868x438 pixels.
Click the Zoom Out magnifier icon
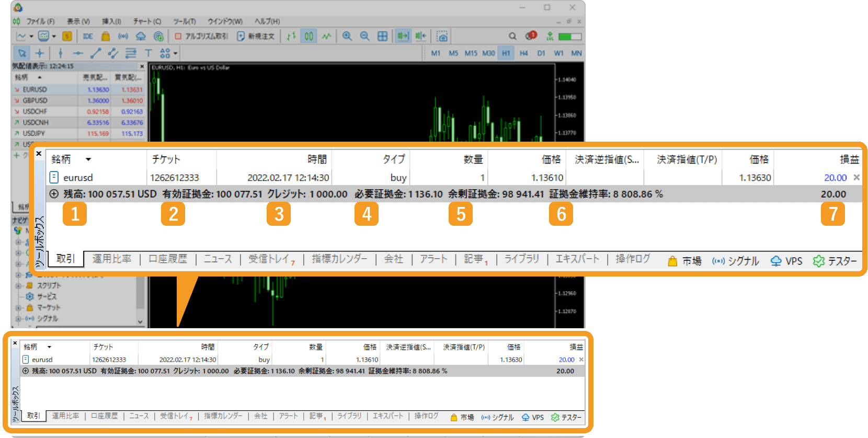364,36
